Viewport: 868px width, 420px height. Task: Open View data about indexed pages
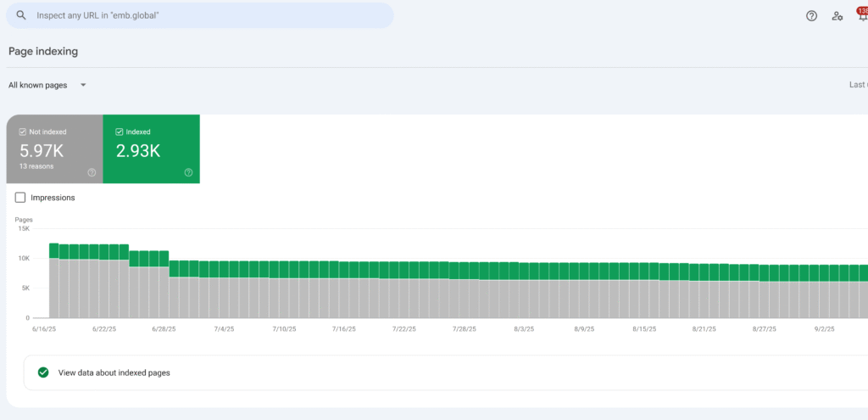tap(446, 372)
